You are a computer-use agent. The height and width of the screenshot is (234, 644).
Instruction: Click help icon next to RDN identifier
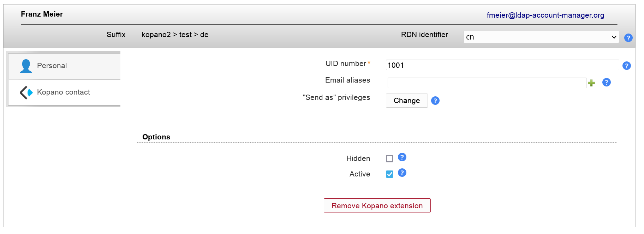[x=628, y=38]
